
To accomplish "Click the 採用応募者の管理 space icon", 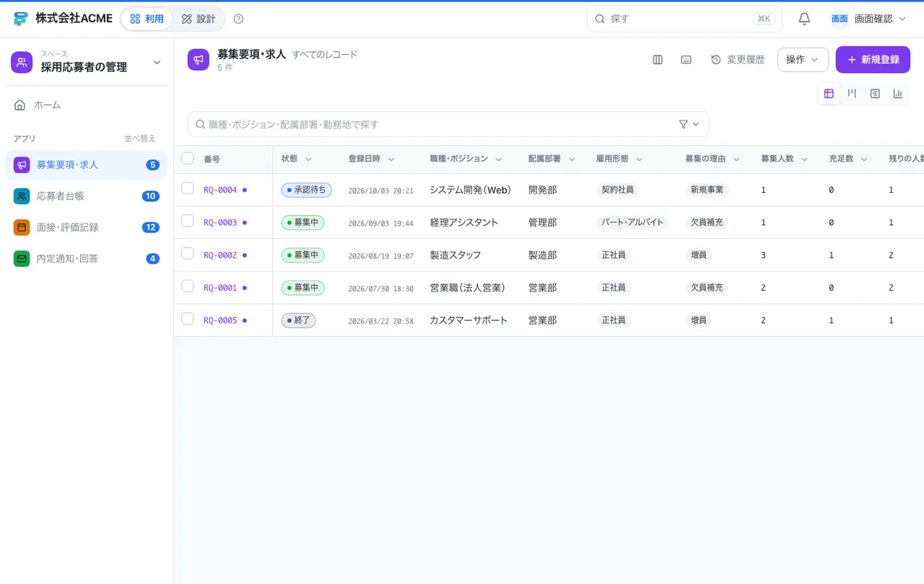I will [22, 62].
